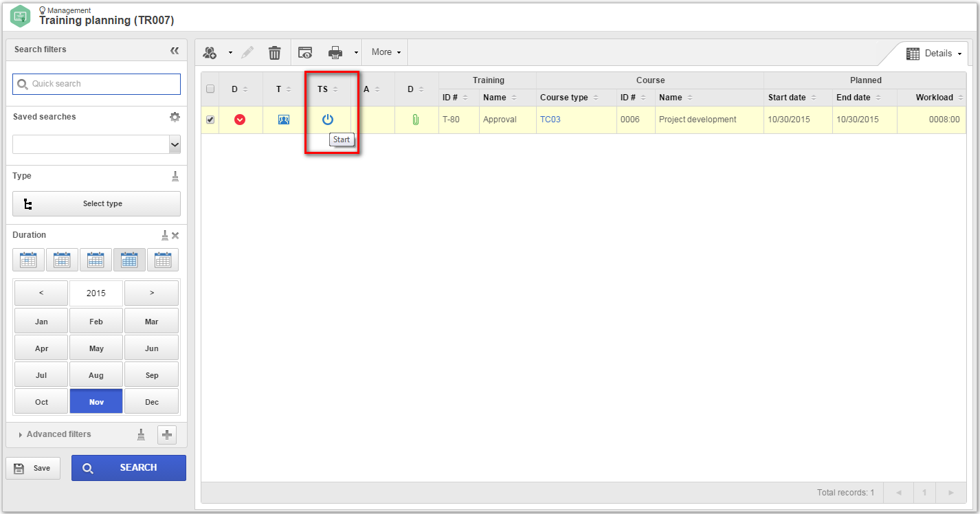The image size is (980, 514).
Task: Click the Total records: 1 label
Action: click(845, 492)
